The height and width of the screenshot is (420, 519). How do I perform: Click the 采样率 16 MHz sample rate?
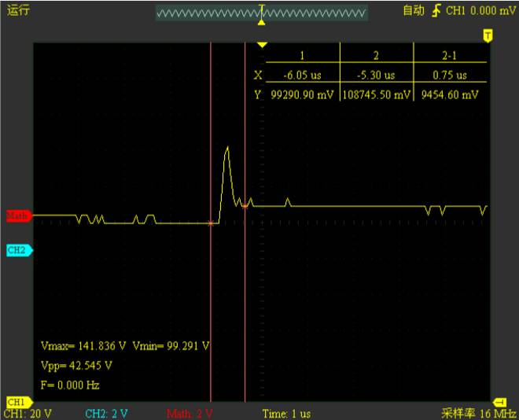click(x=477, y=414)
